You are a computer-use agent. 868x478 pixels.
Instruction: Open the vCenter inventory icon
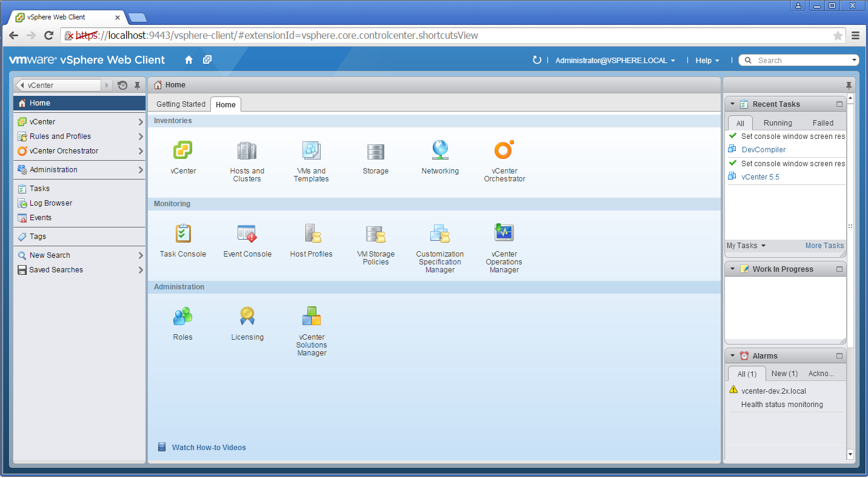[183, 150]
